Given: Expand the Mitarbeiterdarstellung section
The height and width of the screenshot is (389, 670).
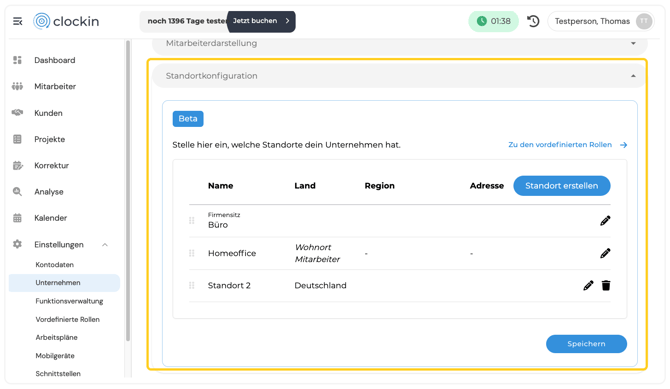Looking at the screenshot, I should [x=633, y=43].
